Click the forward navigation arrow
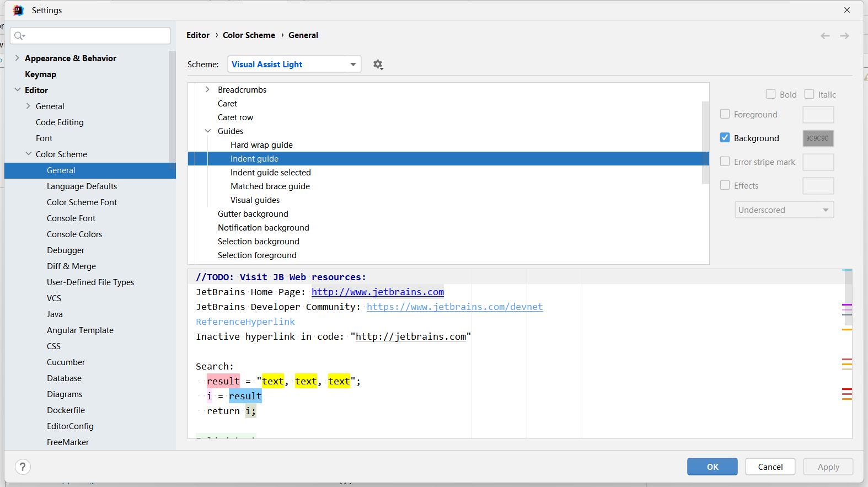The width and height of the screenshot is (868, 487). [844, 36]
